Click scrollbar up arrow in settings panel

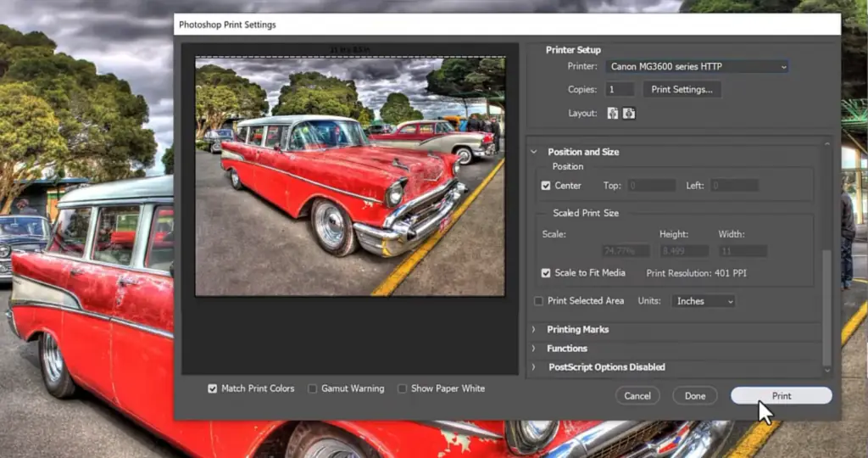827,144
